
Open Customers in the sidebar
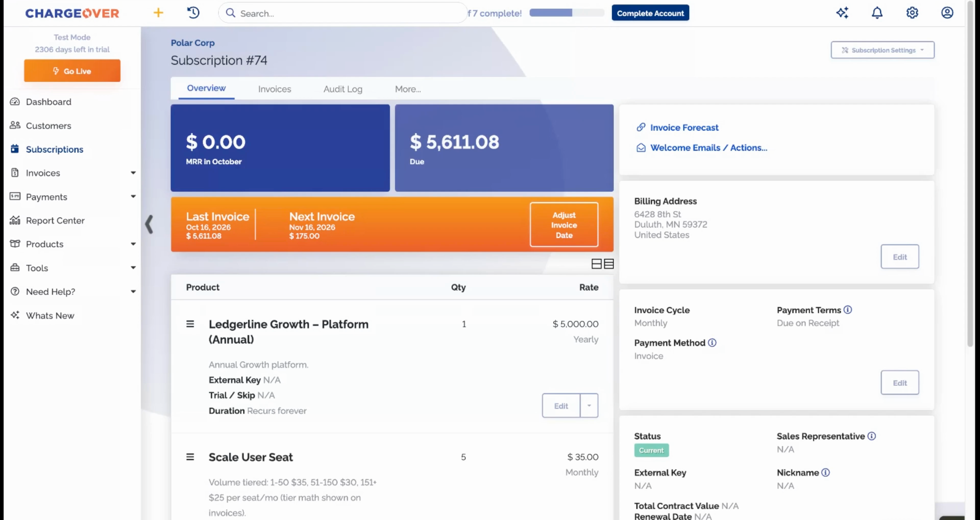pos(48,126)
